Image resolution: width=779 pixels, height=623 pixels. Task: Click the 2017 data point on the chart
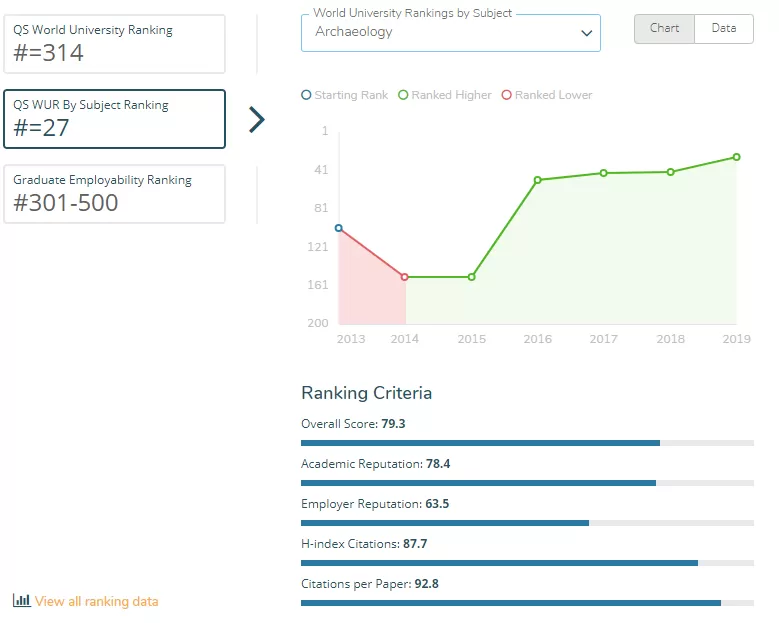(603, 173)
